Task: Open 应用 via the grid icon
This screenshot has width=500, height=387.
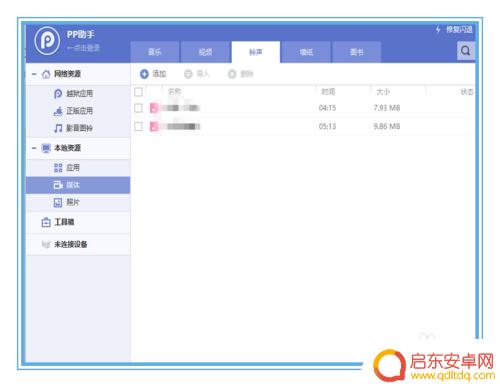Action: coord(58,168)
